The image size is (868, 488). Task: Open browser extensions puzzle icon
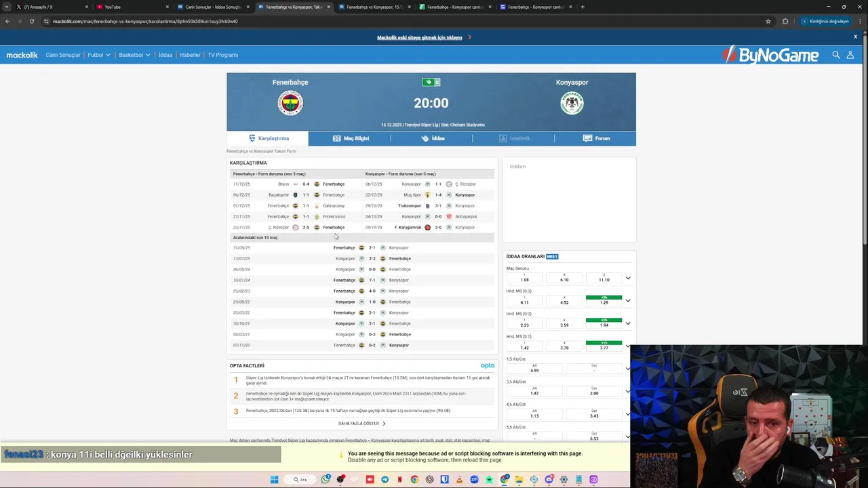[x=785, y=21]
